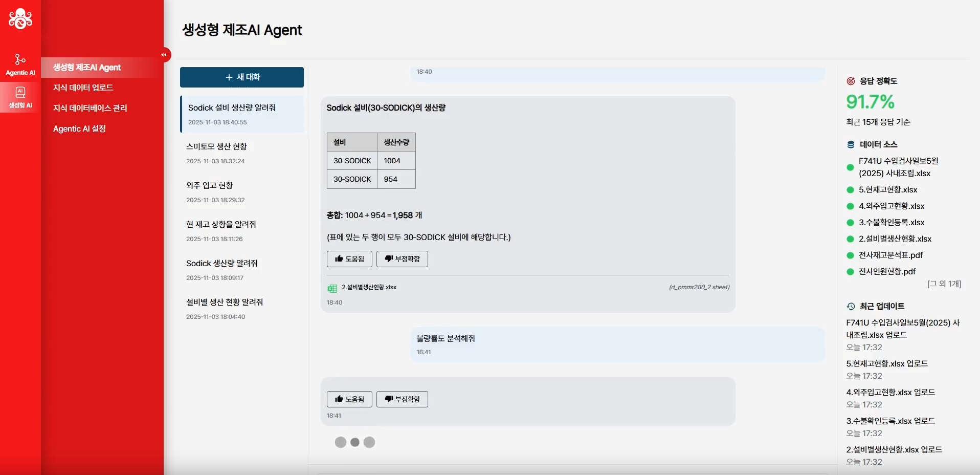This screenshot has height=475, width=980.
Task: Start a new chat with 새 대화
Action: [242, 77]
